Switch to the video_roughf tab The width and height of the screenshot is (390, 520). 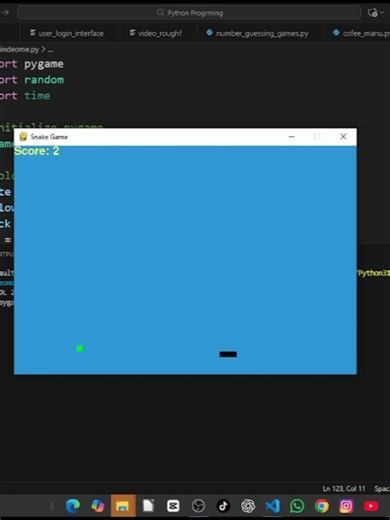click(x=156, y=33)
